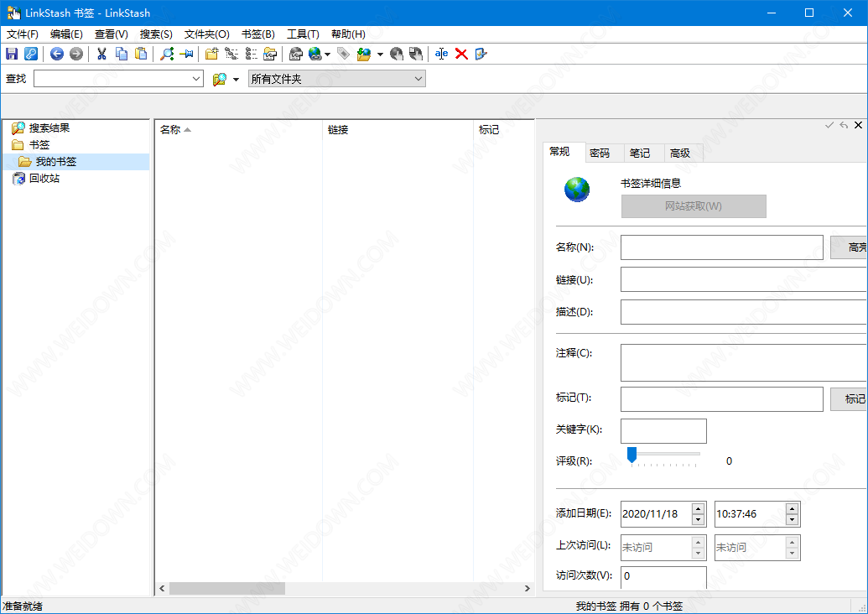Open the 所有文件夹 folder dropdown

click(x=418, y=79)
